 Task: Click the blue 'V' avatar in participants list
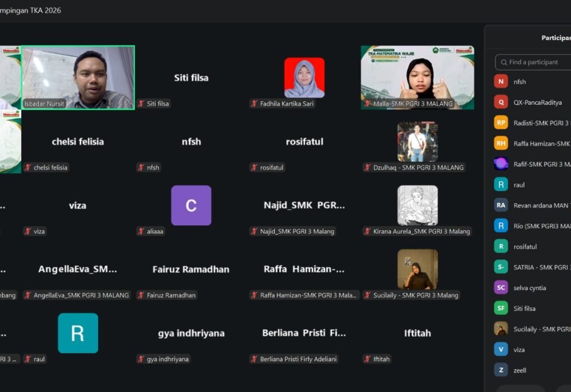click(501, 349)
